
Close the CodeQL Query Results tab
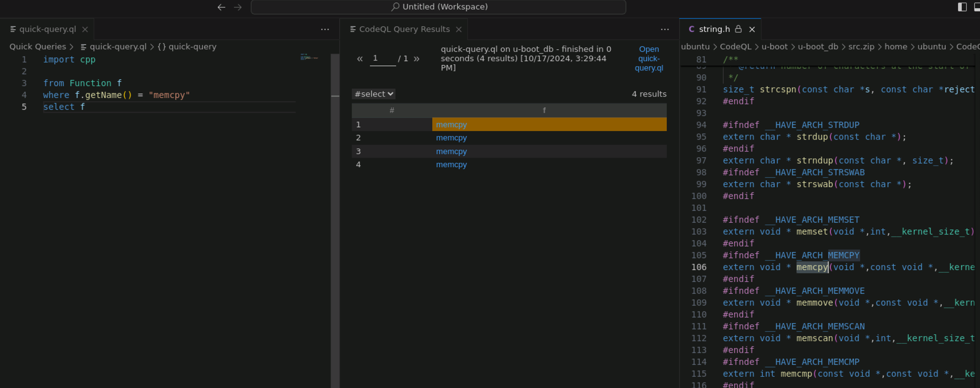pyautogui.click(x=459, y=29)
